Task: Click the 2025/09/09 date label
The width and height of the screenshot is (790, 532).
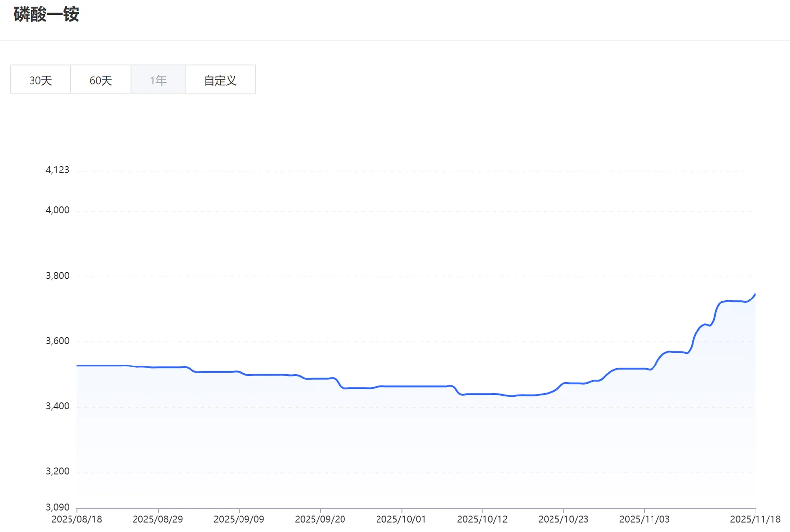Action: click(x=239, y=519)
